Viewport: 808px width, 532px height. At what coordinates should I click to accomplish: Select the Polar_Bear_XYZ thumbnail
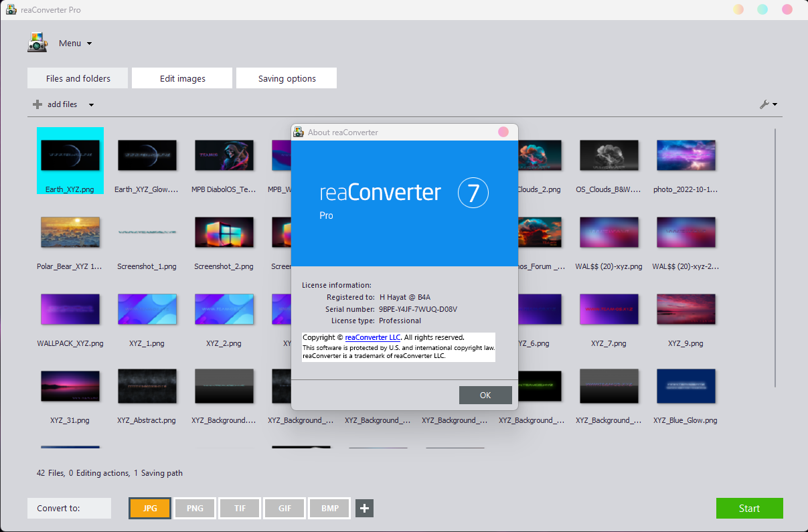pos(70,232)
